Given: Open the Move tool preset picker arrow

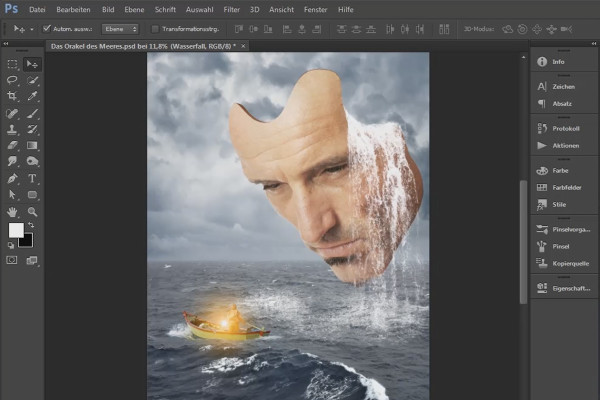Looking at the screenshot, I should tap(32, 29).
